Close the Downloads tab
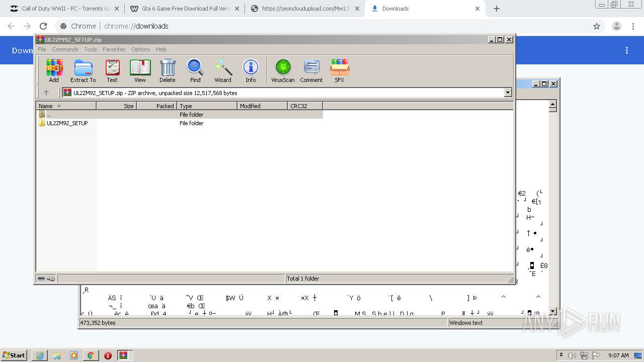This screenshot has width=644, height=362. coord(477,9)
